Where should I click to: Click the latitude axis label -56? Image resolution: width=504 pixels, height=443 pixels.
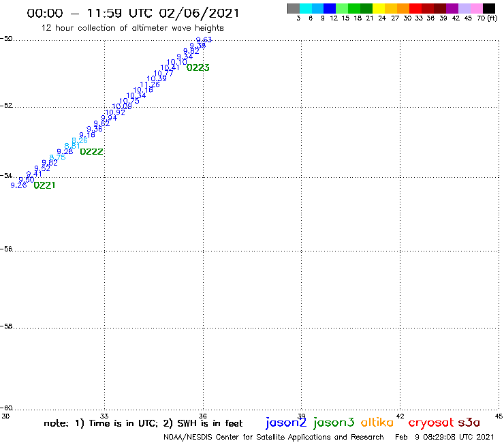pos(6,249)
